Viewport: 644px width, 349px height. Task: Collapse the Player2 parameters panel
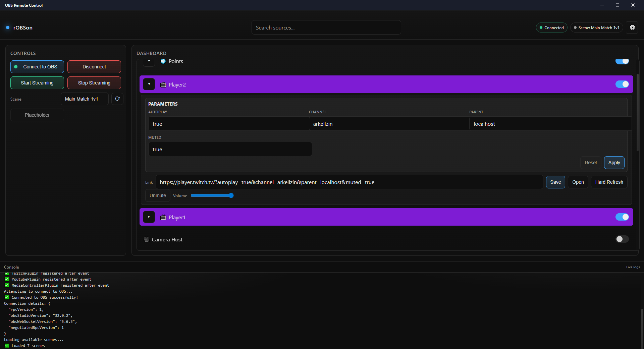tap(149, 84)
